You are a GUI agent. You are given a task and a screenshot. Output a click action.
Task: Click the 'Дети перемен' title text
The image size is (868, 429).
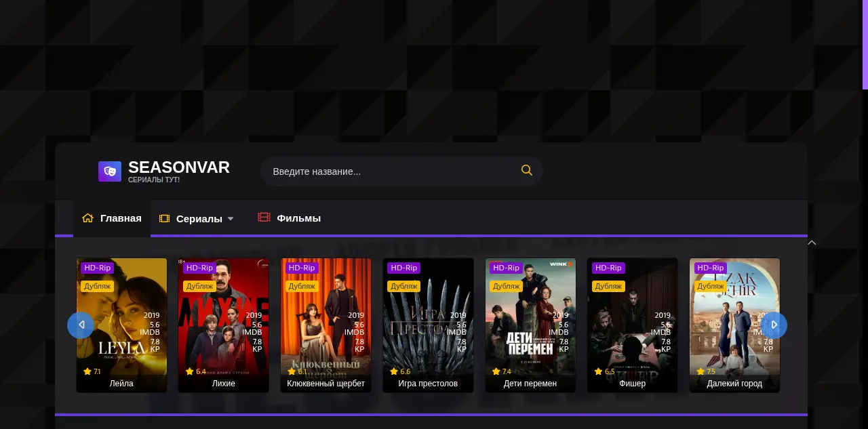point(531,384)
